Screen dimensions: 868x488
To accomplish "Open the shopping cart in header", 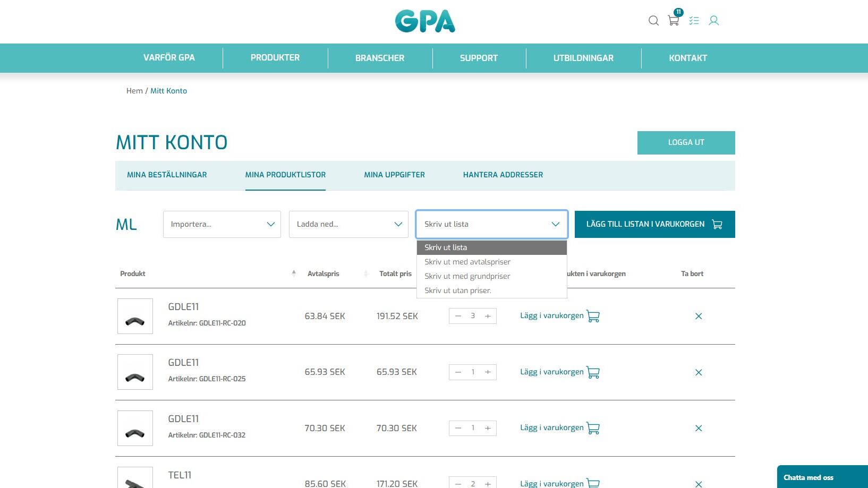I will 674,21.
